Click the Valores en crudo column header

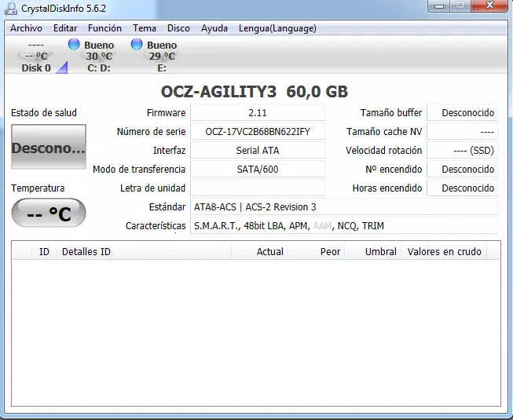(444, 252)
